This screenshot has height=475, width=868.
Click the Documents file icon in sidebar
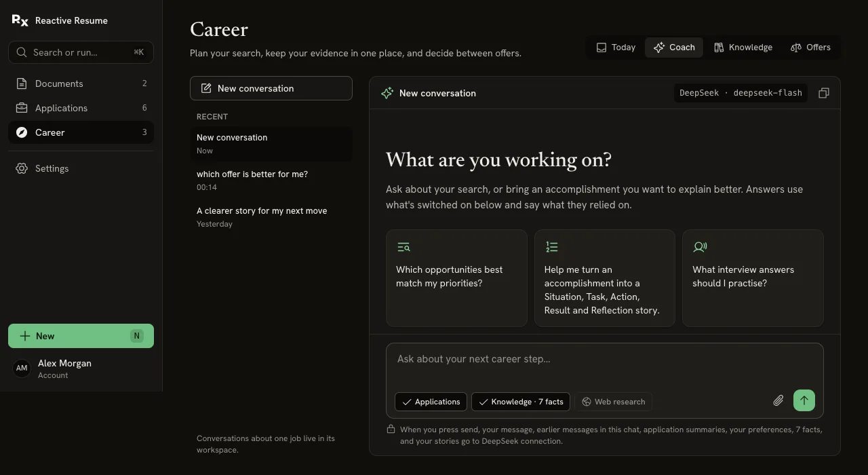pyautogui.click(x=22, y=83)
